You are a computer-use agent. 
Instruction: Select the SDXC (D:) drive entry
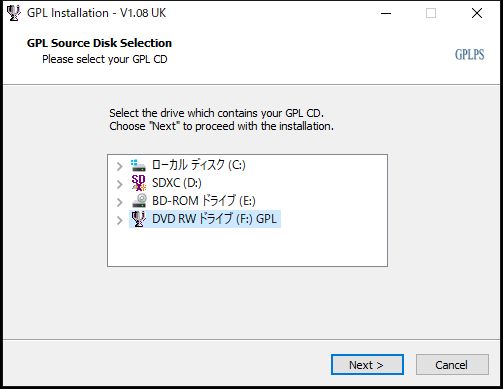coord(177,183)
